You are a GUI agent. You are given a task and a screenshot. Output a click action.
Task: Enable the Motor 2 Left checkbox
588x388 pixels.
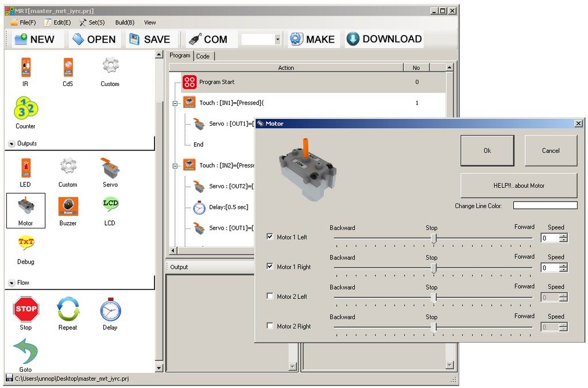click(x=270, y=296)
